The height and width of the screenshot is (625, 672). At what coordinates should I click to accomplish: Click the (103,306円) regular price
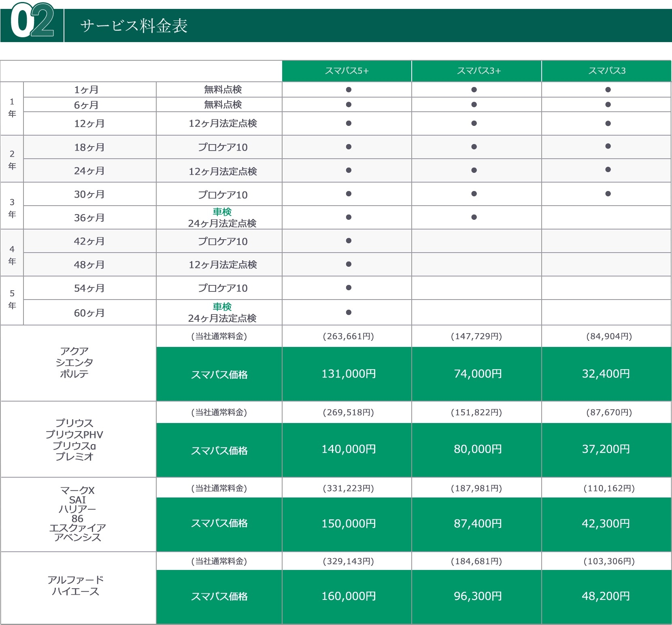pyautogui.click(x=609, y=561)
